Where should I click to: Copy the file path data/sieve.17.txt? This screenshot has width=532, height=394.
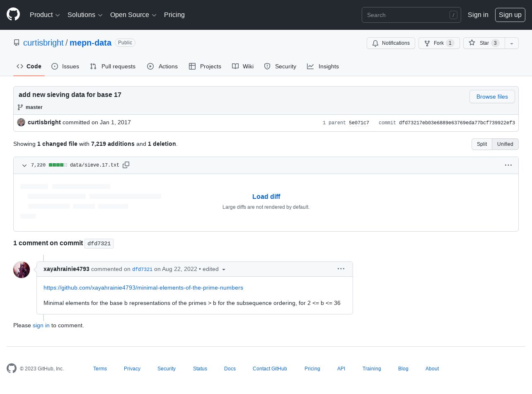click(x=126, y=165)
